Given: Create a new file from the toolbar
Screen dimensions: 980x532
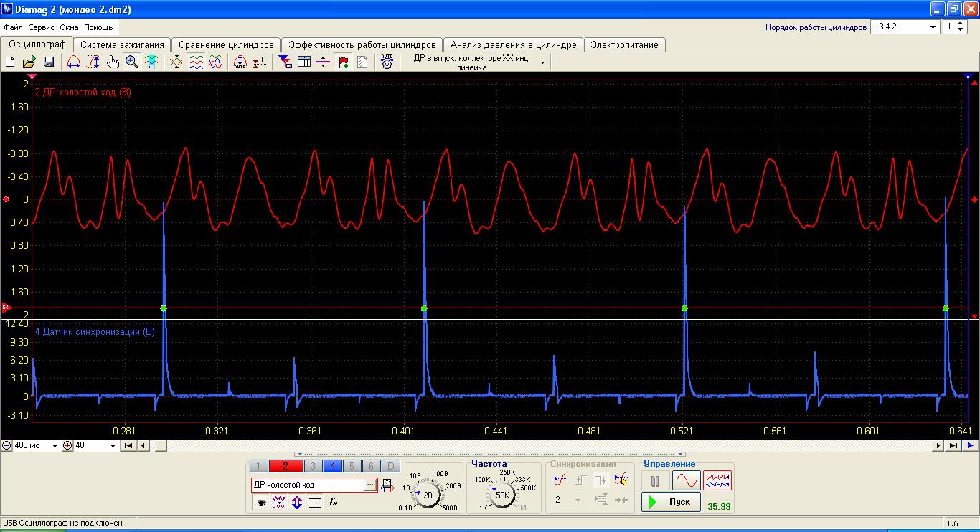Looking at the screenshot, I should [10, 62].
